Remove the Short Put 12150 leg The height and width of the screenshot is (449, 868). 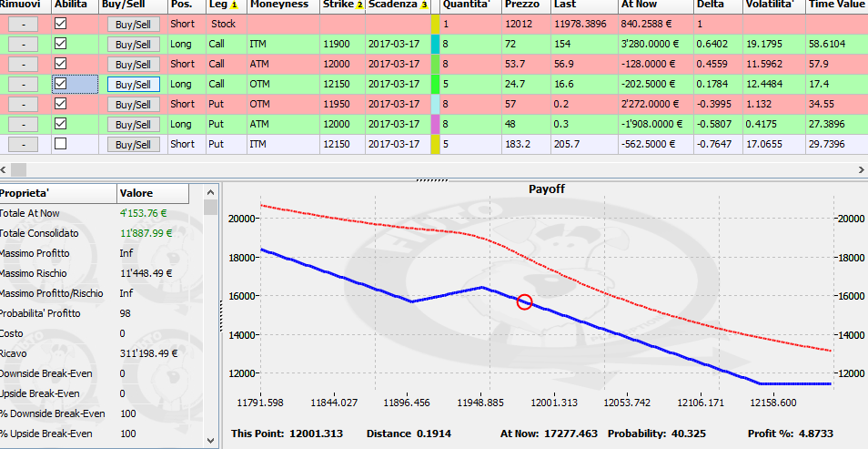(24, 144)
